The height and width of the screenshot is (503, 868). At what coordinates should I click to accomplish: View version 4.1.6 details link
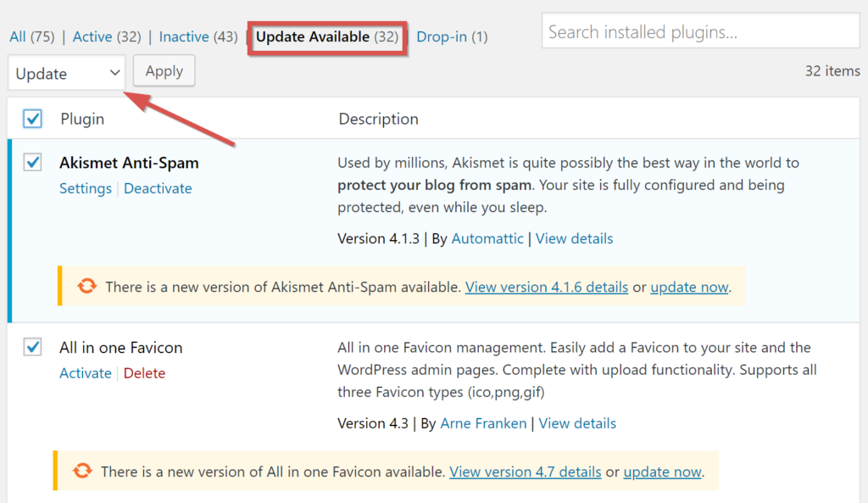[x=547, y=287]
